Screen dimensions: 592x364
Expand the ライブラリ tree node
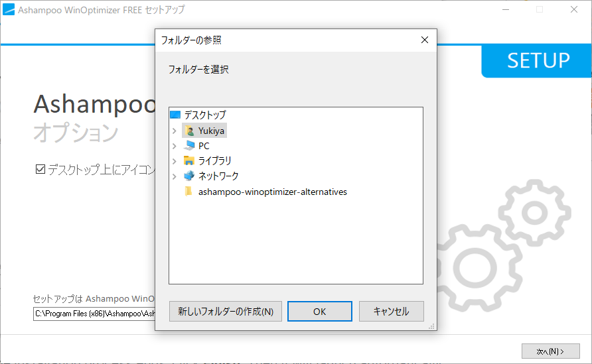[175, 161]
